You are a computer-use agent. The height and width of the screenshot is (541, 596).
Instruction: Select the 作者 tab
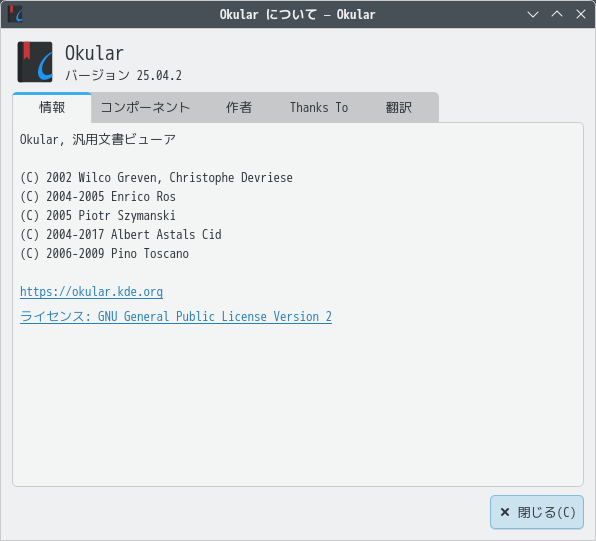coord(239,108)
